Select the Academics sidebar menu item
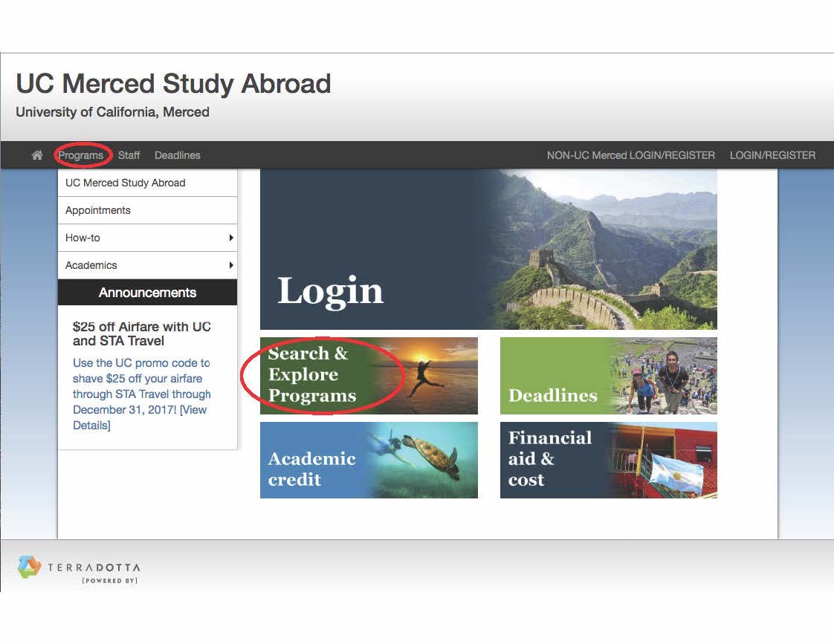The width and height of the screenshot is (834, 644). pyautogui.click(x=147, y=265)
